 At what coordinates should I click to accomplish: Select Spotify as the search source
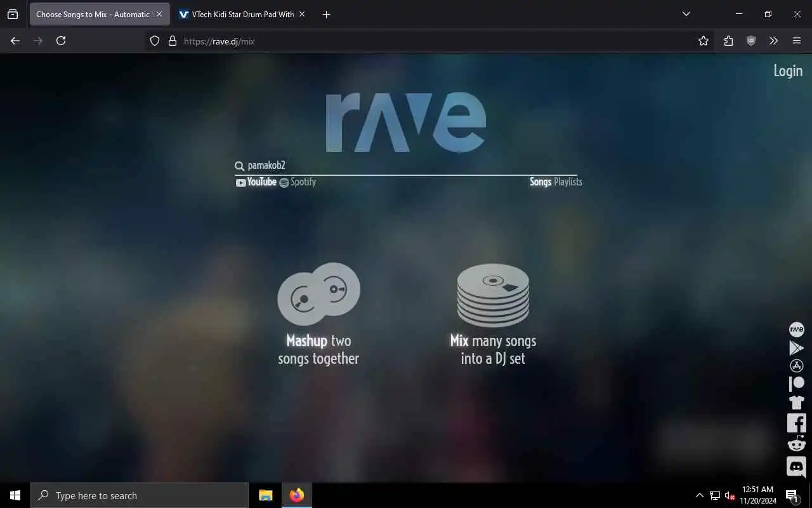tap(298, 182)
